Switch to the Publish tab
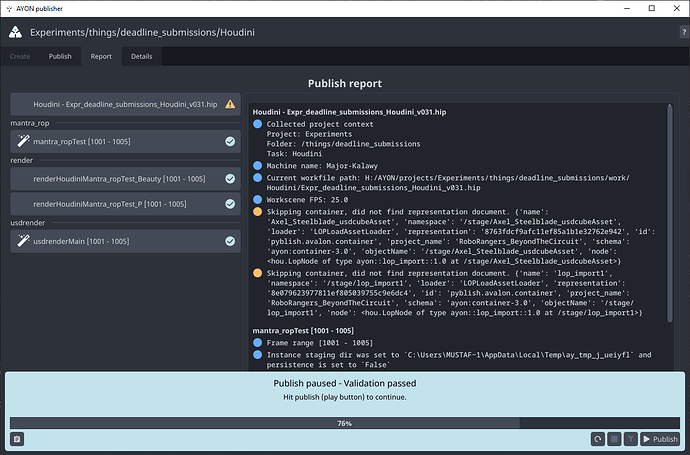Image resolution: width=690 pixels, height=455 pixels. click(x=60, y=56)
